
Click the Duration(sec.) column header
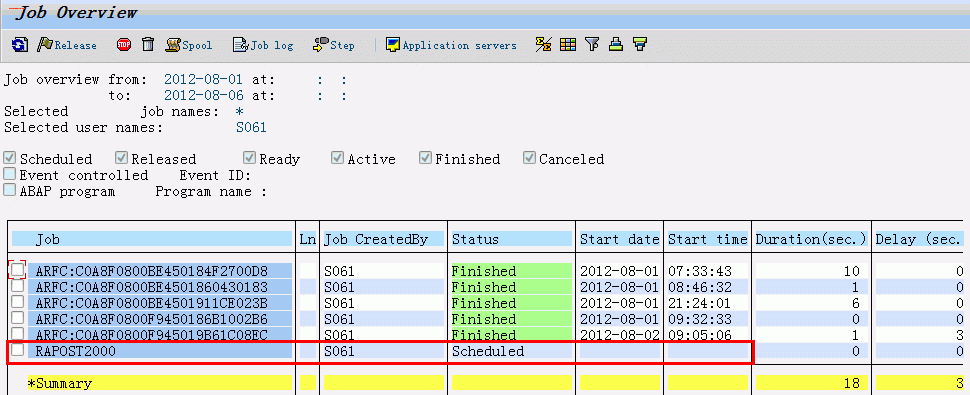[812, 239]
